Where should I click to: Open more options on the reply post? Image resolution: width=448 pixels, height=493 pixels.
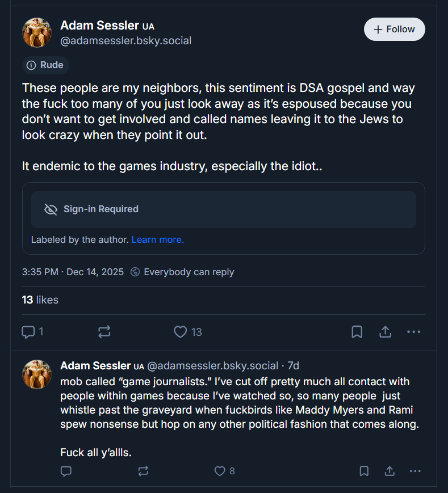[x=415, y=471]
